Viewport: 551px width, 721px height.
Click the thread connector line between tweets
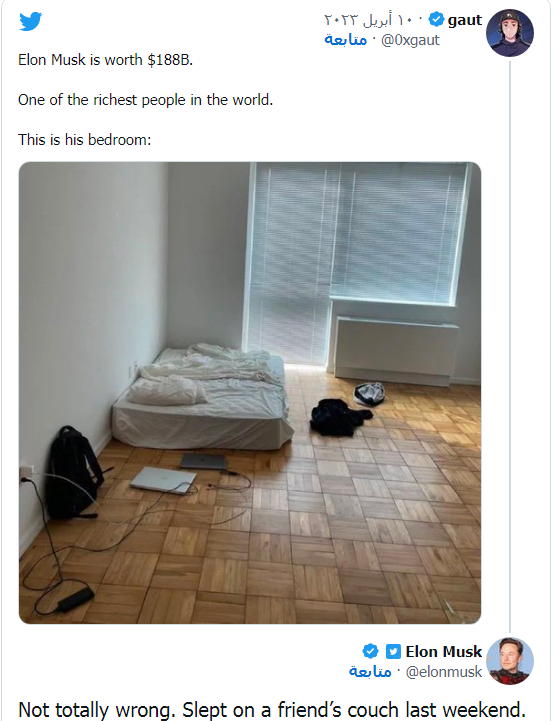[x=510, y=347]
